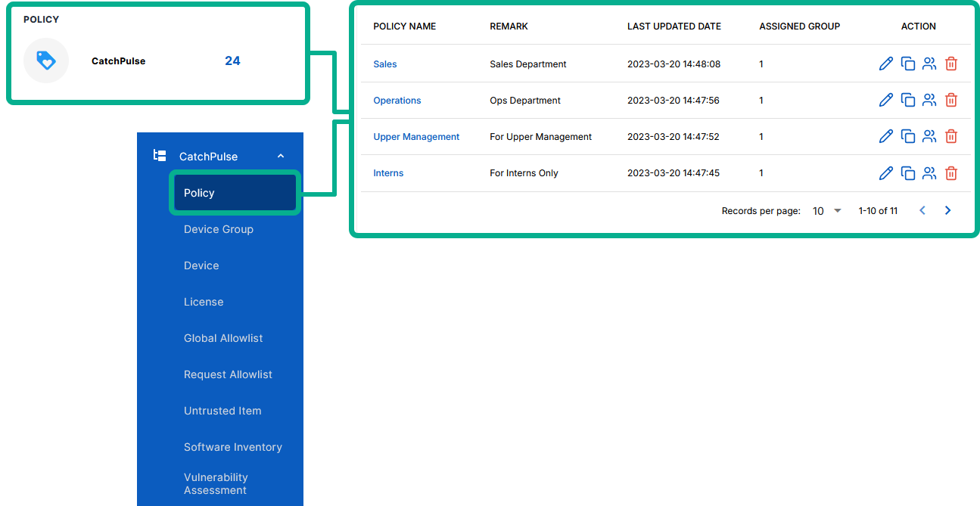
Task: Click the CatchPulse policy tag icon
Action: (x=46, y=61)
